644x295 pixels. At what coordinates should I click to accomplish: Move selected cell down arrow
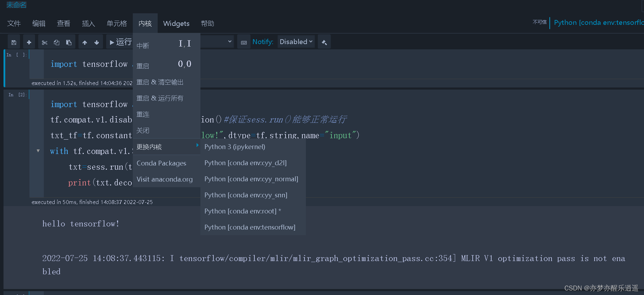click(x=97, y=42)
